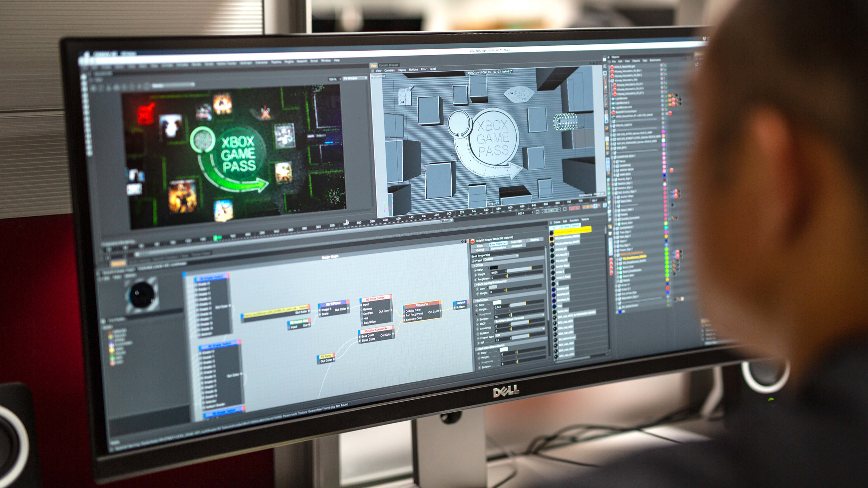Collapse the Refraction/Transmission section

point(478,349)
